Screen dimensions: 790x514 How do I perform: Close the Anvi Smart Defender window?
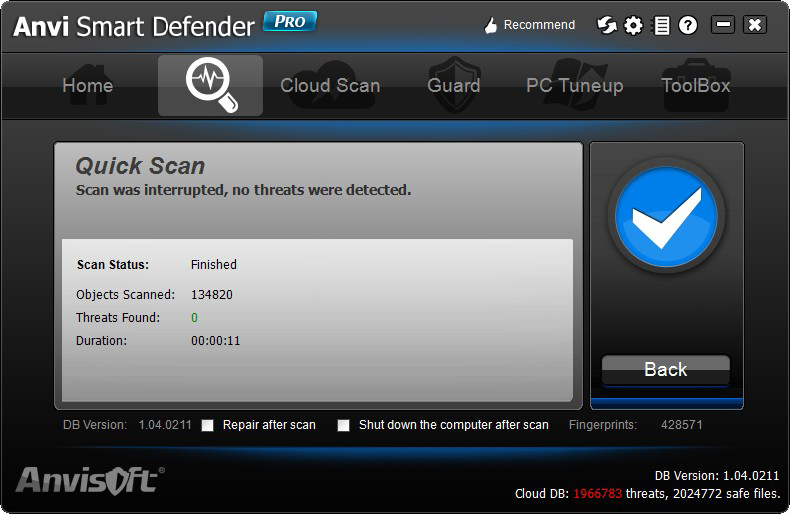755,24
